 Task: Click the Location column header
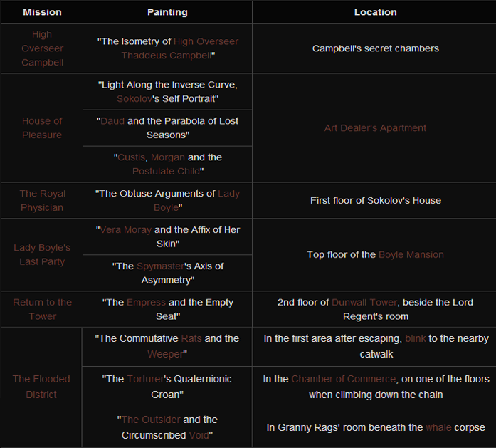pos(375,12)
